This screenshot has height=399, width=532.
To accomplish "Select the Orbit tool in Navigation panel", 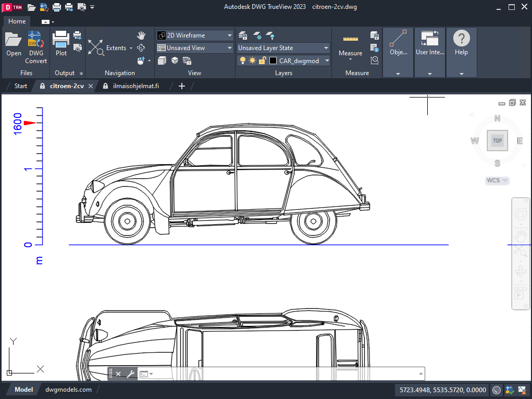I will tap(141, 48).
